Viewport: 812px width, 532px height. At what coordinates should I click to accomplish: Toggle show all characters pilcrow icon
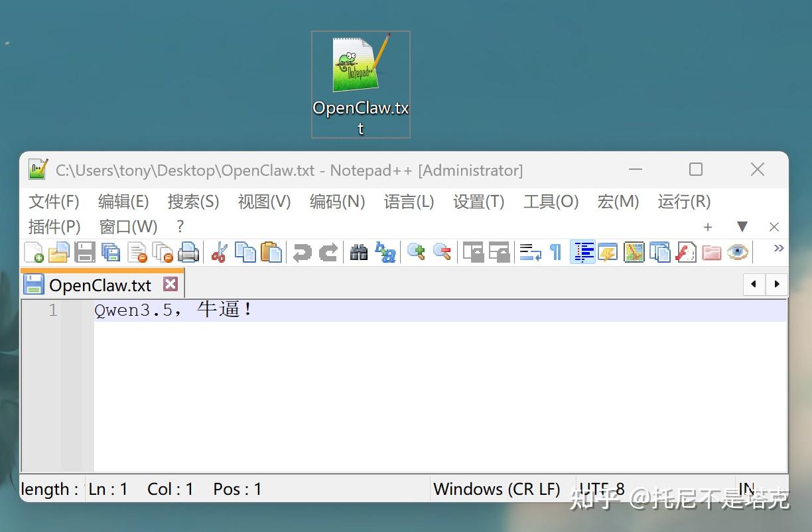pyautogui.click(x=555, y=253)
